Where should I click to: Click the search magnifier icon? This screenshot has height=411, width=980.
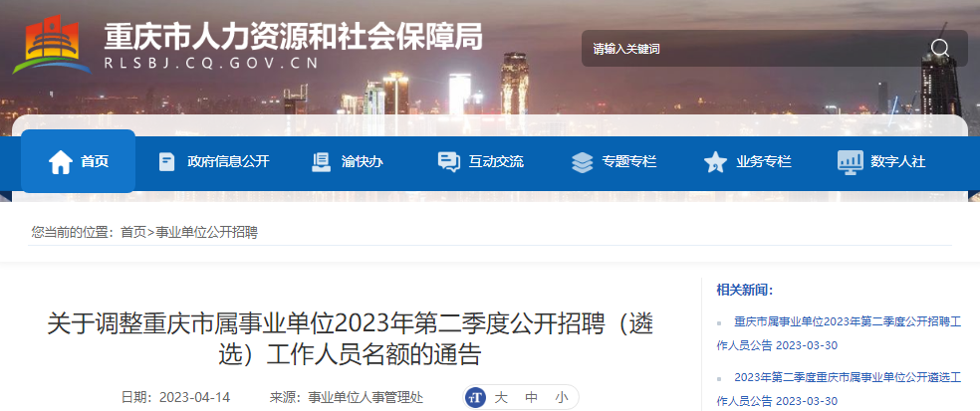click(x=939, y=48)
